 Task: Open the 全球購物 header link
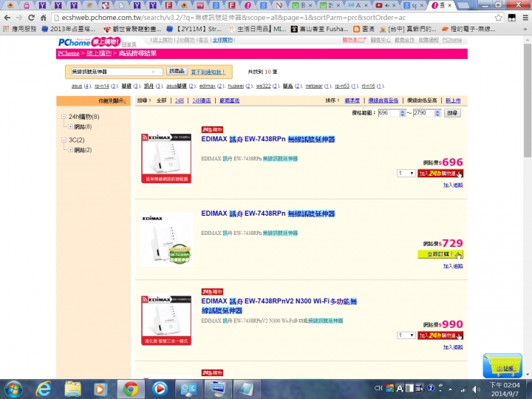(x=222, y=40)
